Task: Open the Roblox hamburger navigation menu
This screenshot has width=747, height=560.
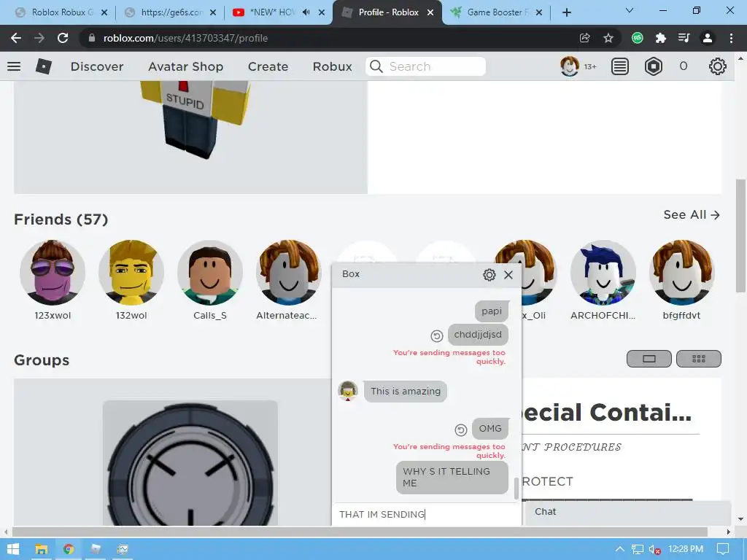Action: tap(14, 66)
